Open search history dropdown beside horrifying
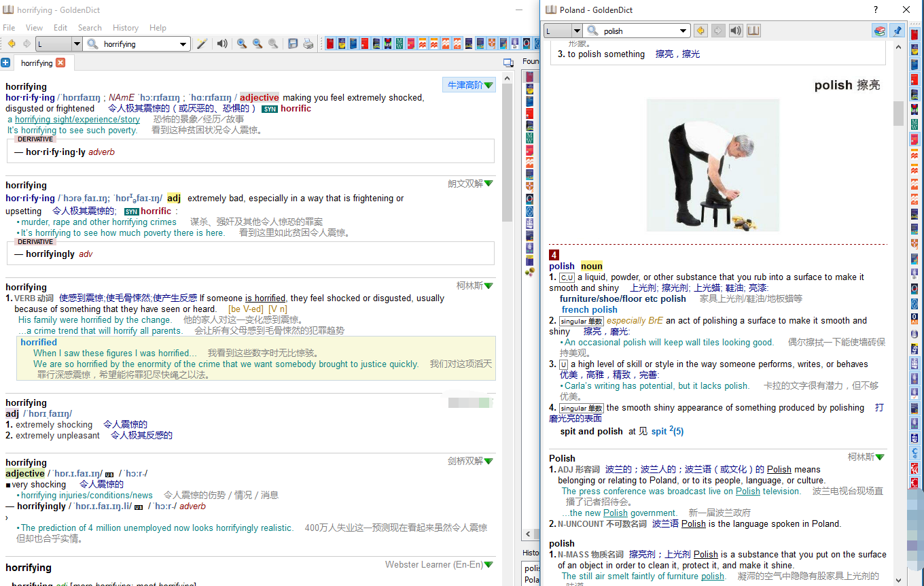The height and width of the screenshot is (586, 924). 183,44
